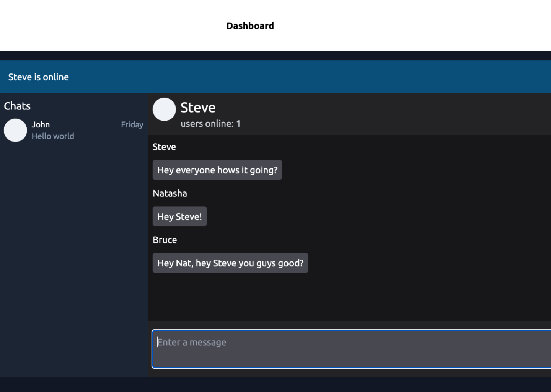Viewport: 551px width, 392px height.
Task: Click the sender name 'Natasha' in the chat
Action: click(170, 193)
